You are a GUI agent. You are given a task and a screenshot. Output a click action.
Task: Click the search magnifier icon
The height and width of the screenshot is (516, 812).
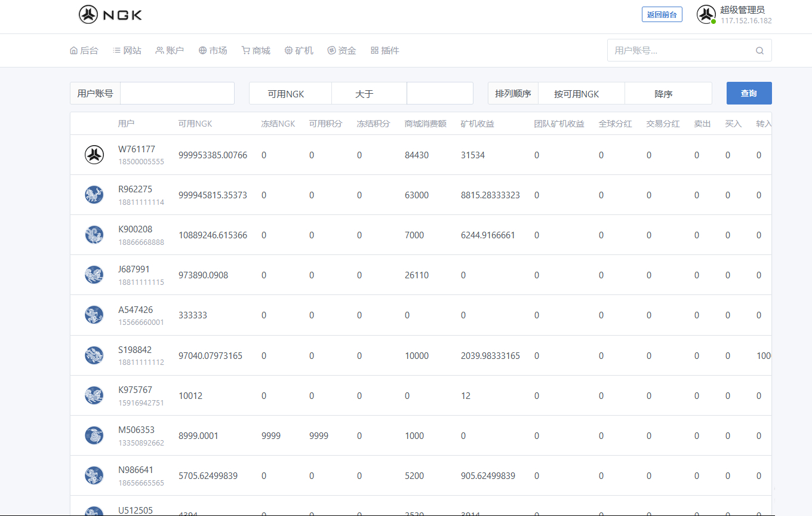click(759, 51)
